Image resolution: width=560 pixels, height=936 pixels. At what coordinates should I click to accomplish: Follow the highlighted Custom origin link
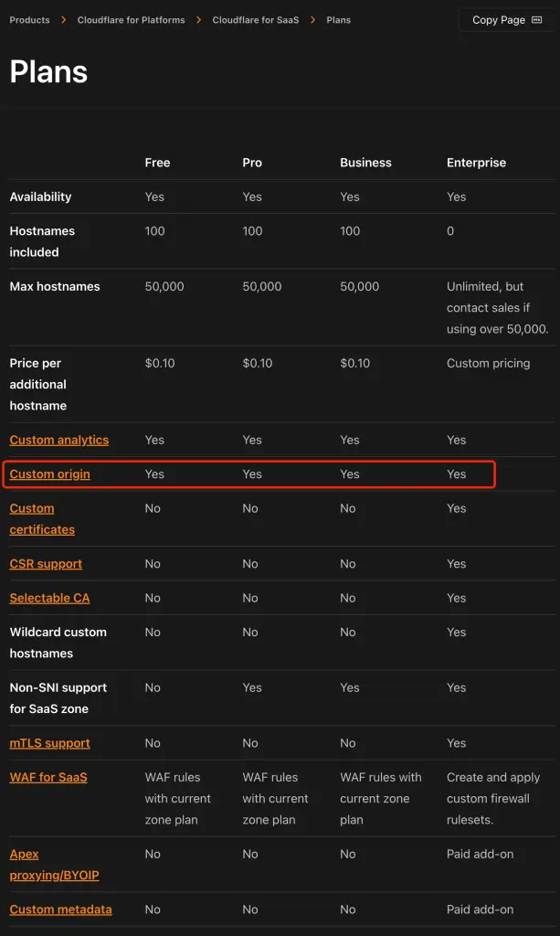point(49,474)
